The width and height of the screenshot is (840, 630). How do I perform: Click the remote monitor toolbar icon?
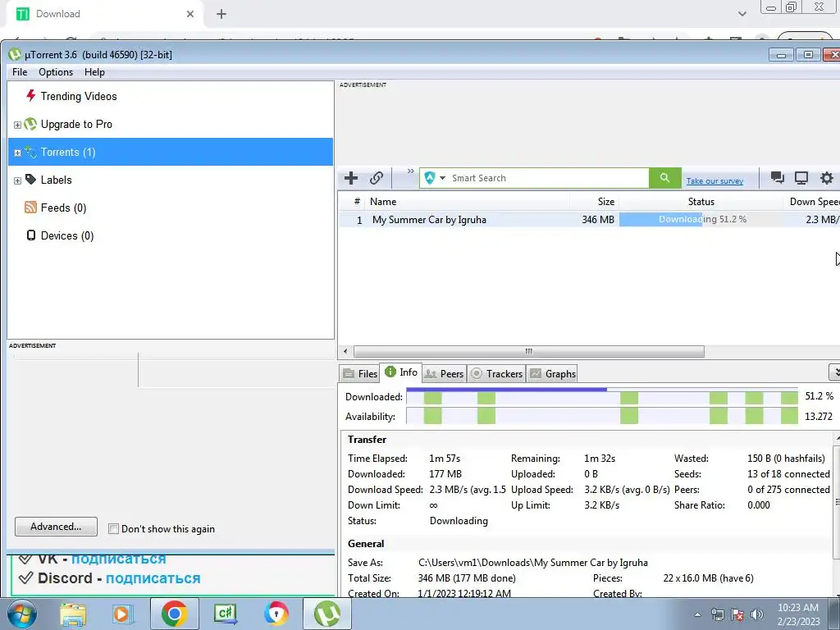coord(801,178)
